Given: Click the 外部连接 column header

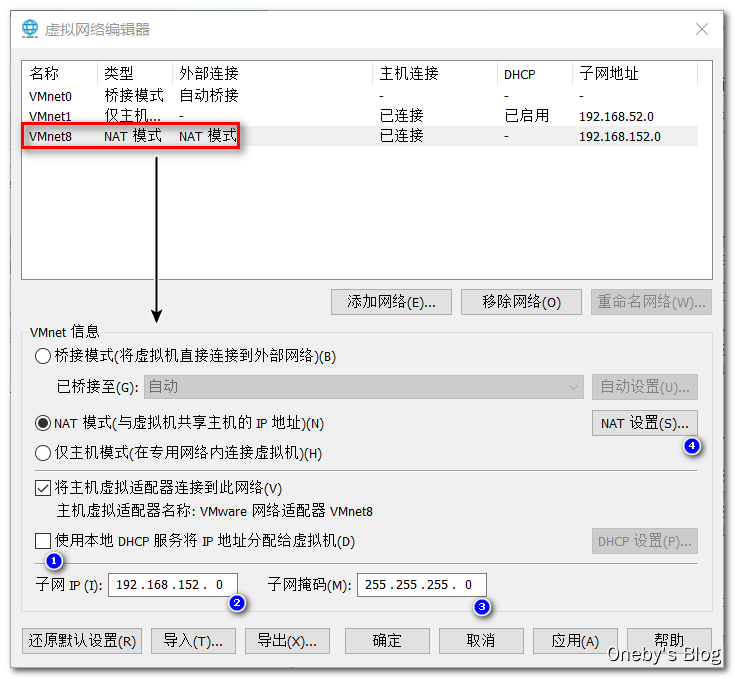Looking at the screenshot, I should click(273, 74).
